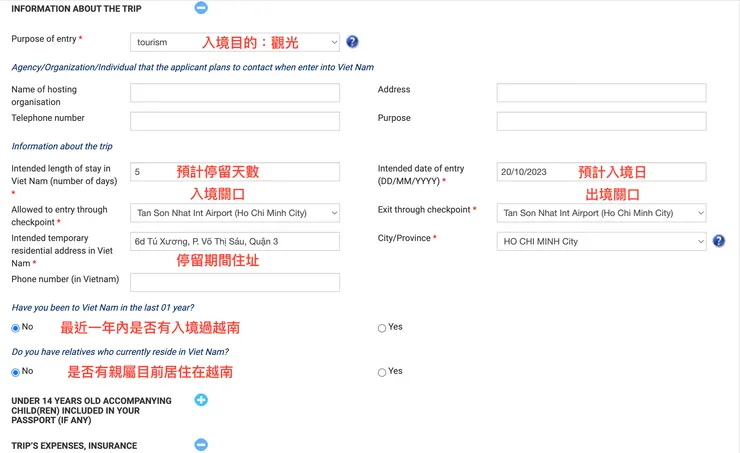
Task: Select Yes for visited Viet Nam last year
Action: [x=382, y=328]
